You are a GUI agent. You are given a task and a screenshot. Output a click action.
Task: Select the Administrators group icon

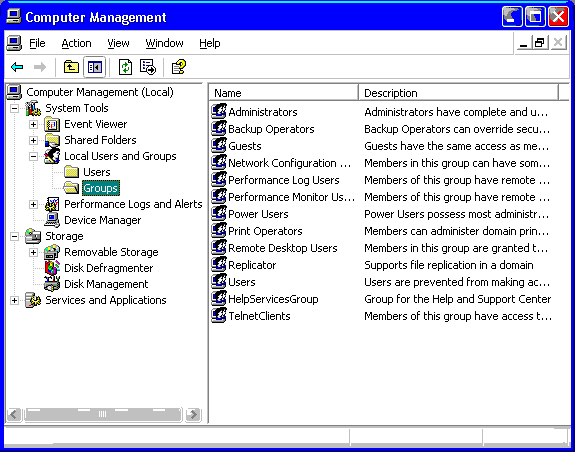coord(219,111)
